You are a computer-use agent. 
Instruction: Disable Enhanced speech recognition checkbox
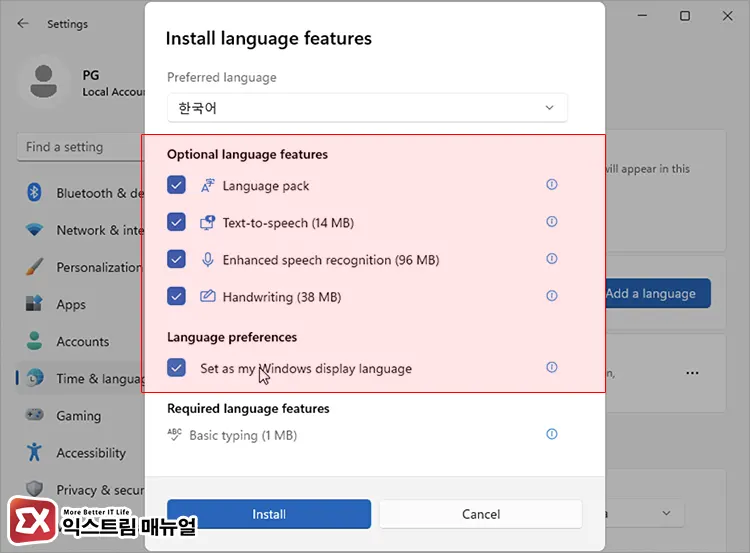tap(177, 259)
